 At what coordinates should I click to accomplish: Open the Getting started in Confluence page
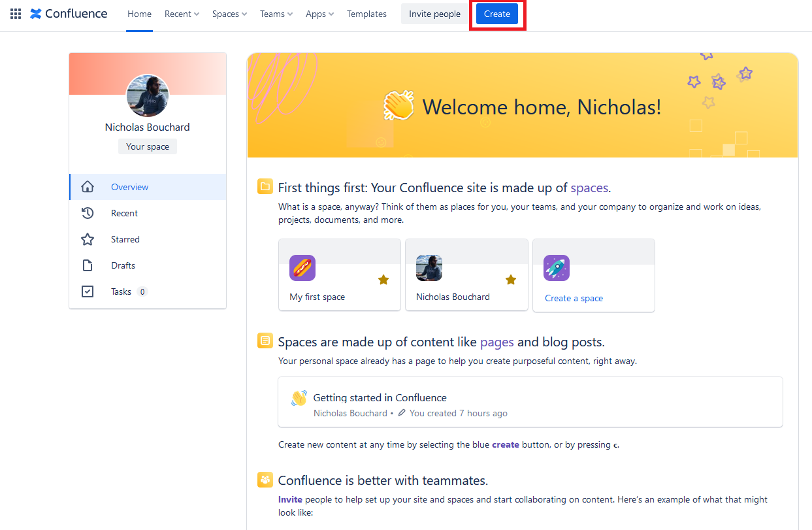point(380,397)
